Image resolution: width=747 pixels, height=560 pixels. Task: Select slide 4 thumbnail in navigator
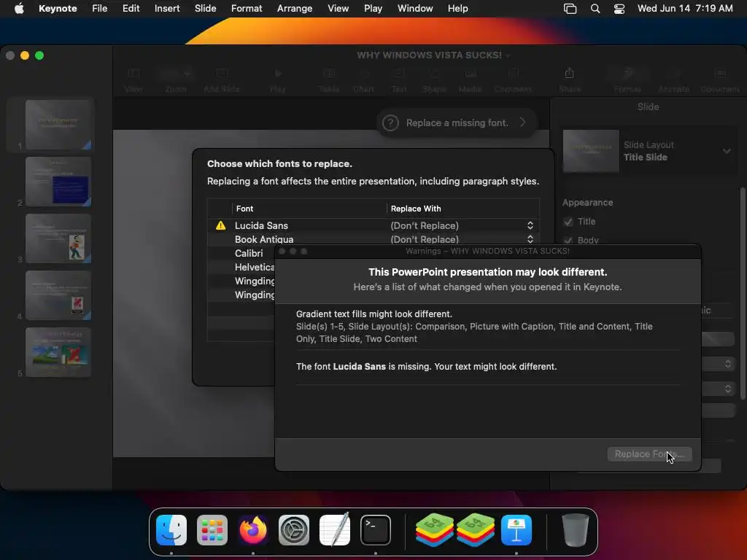pos(58,295)
